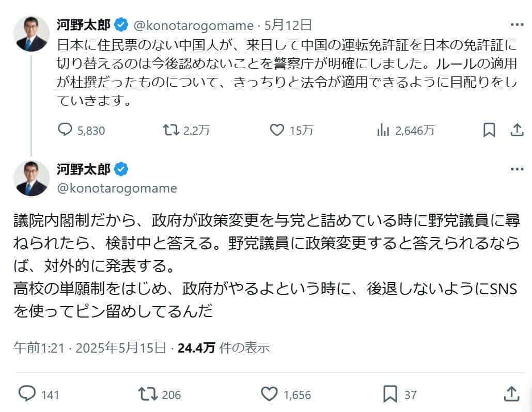
Task: Click the 午前1:21 · 2025年5月15日 timestamp
Action: (90, 348)
